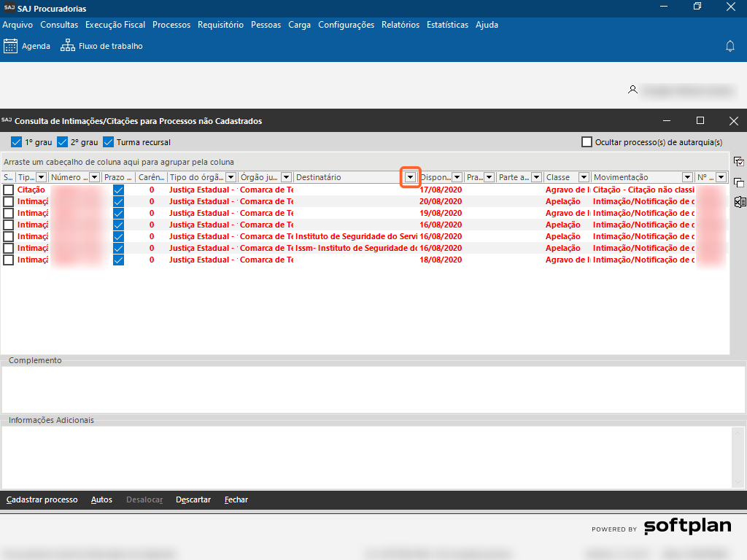Open the Execução Fiscal menu

point(115,25)
